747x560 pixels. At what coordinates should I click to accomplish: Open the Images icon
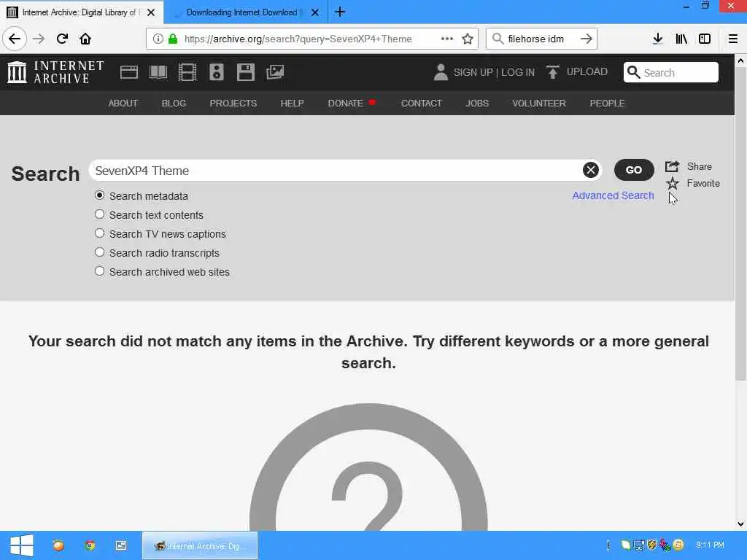tap(275, 72)
